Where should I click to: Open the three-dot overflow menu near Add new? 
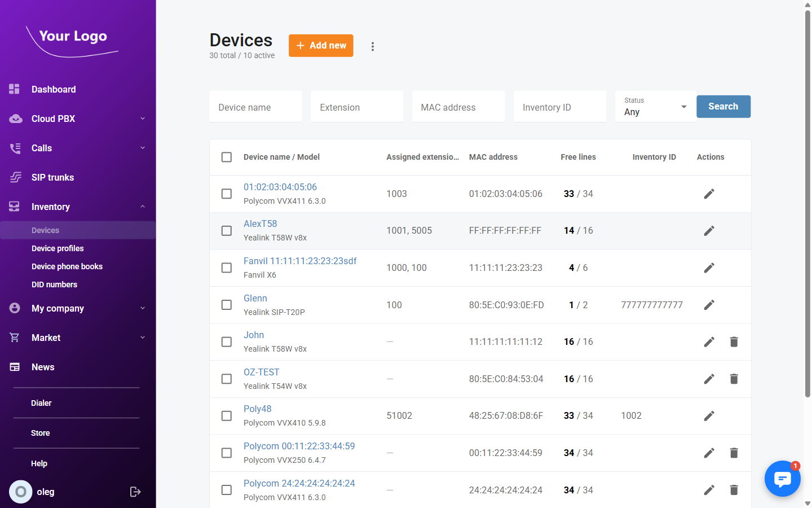pyautogui.click(x=373, y=46)
